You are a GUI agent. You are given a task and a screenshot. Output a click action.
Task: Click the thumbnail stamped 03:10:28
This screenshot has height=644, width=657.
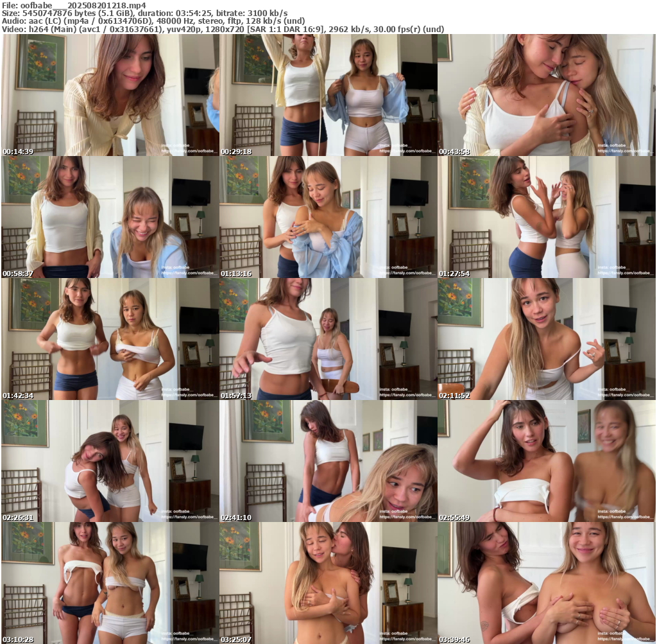tap(110, 582)
